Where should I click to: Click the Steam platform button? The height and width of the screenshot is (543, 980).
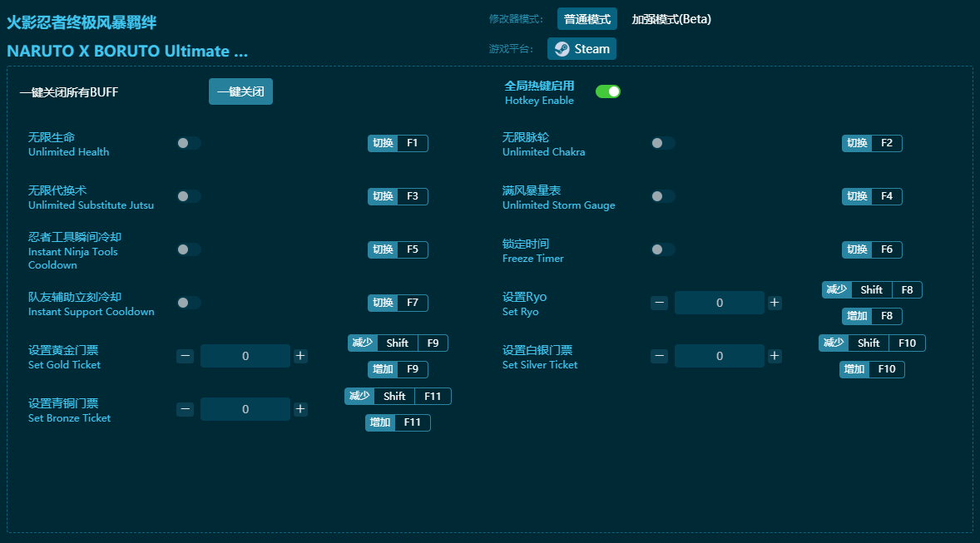pos(582,49)
